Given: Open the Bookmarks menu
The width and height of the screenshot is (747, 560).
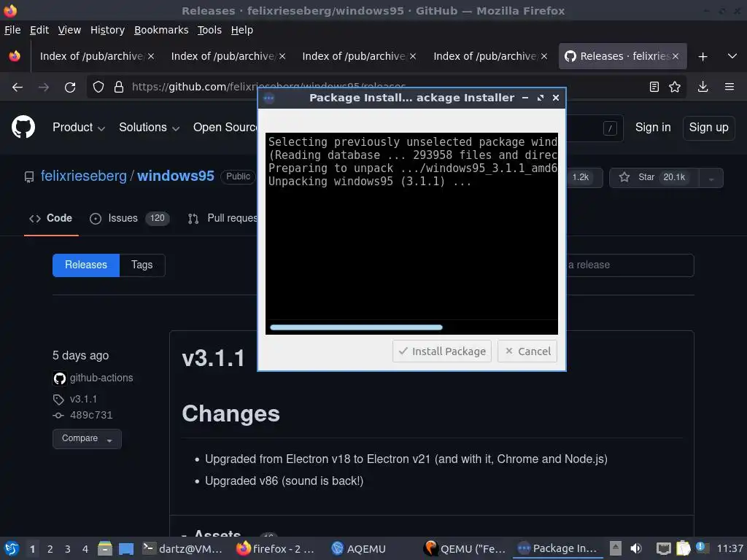Looking at the screenshot, I should pyautogui.click(x=161, y=30).
